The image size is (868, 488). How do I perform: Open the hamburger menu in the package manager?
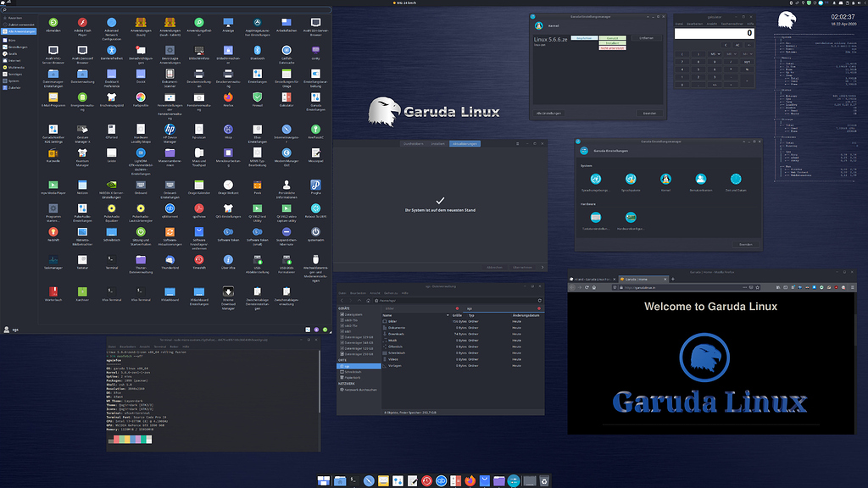(x=517, y=144)
